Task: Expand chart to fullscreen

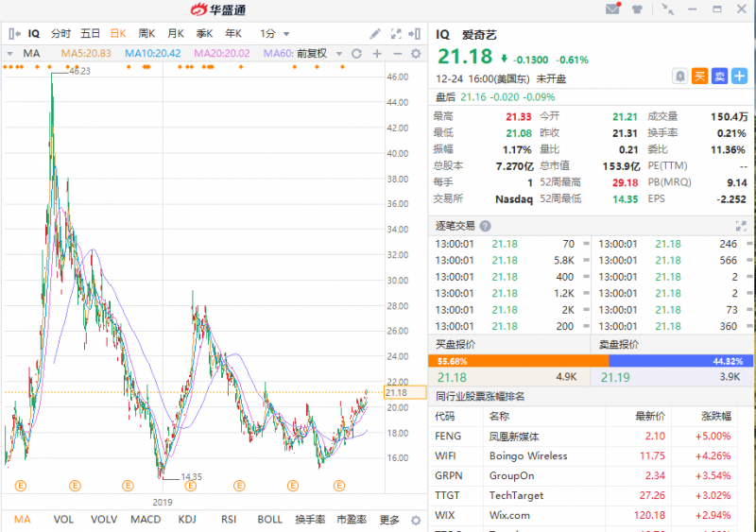Action: tap(396, 34)
